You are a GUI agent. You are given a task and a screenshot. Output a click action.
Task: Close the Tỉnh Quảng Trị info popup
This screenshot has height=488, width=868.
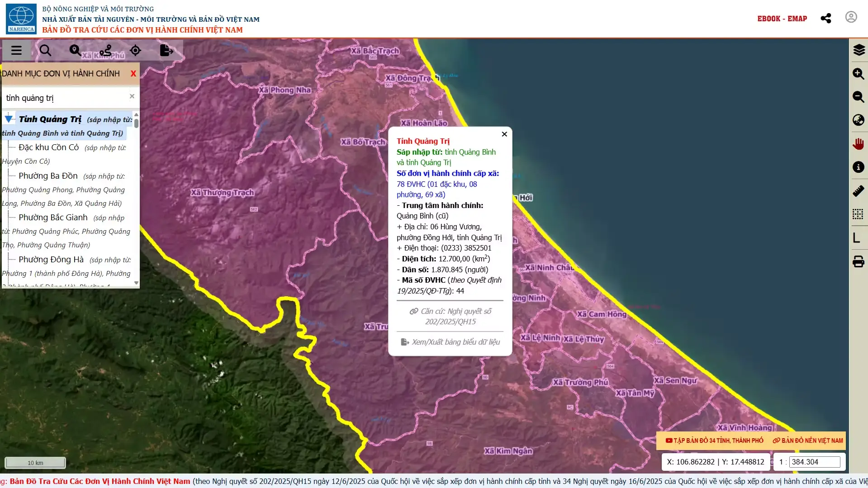coord(504,134)
